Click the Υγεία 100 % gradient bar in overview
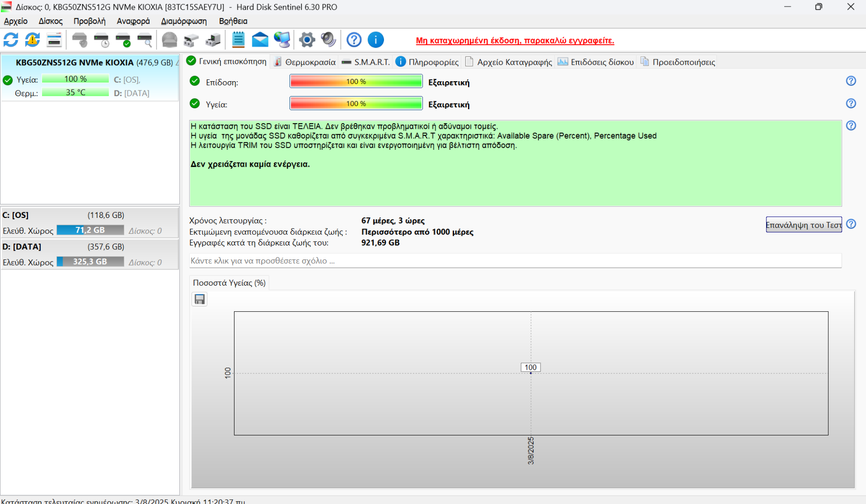 pyautogui.click(x=356, y=104)
